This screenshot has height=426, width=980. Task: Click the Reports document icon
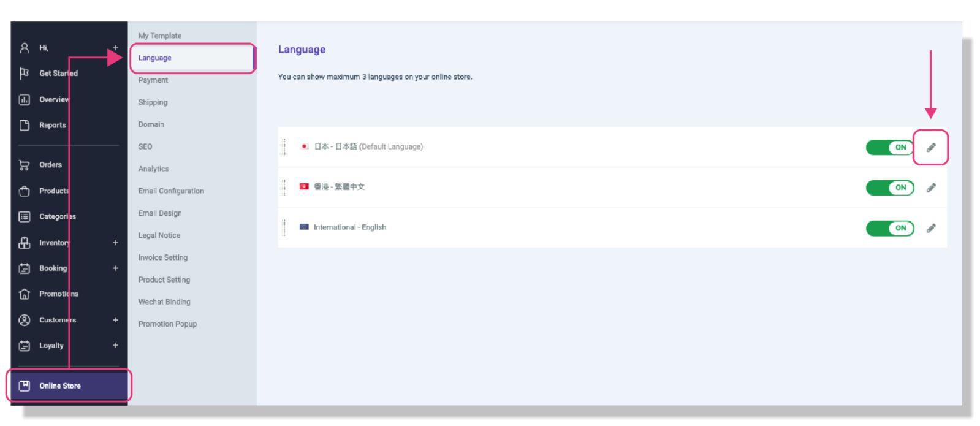point(25,125)
